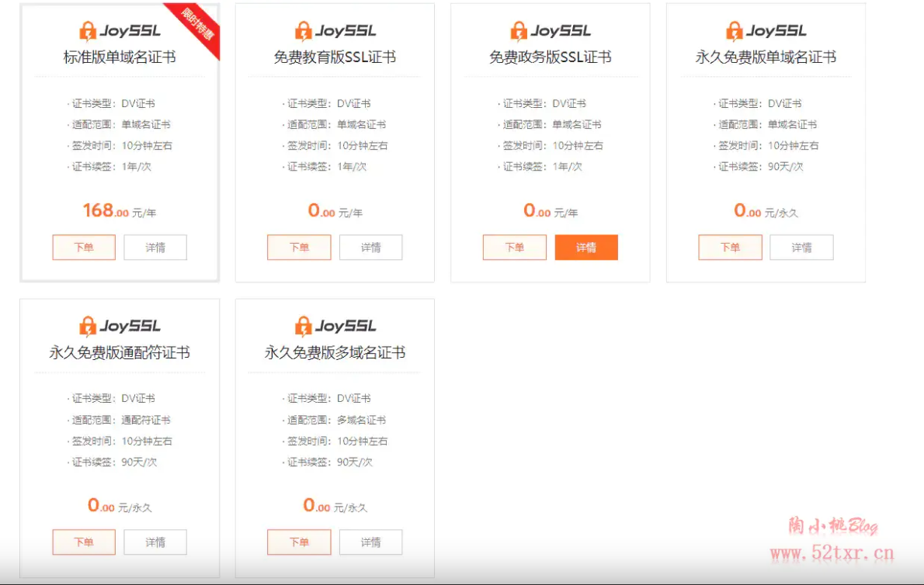Click 下单 for 永久免费版通配符证书
The height and width of the screenshot is (585, 924).
coord(84,542)
